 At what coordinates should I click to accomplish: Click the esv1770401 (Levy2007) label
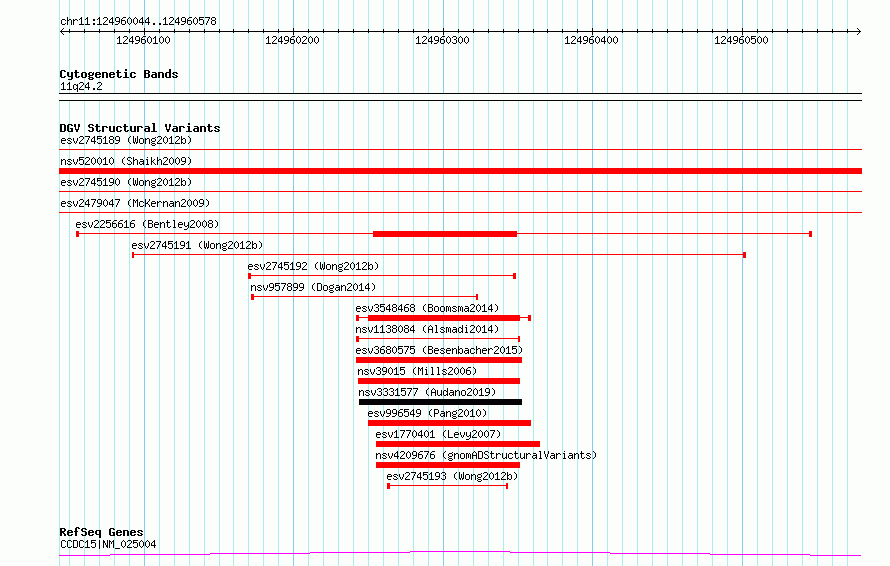click(438, 434)
